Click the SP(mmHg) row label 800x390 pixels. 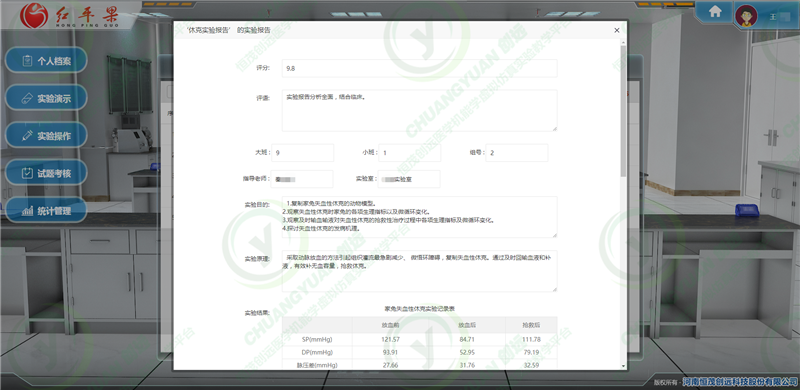pyautogui.click(x=317, y=339)
